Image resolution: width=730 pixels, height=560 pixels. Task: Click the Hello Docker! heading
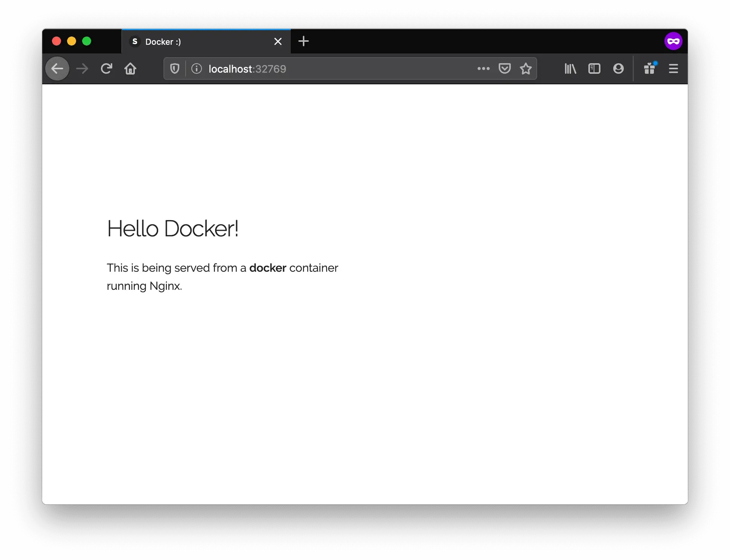coord(173,228)
